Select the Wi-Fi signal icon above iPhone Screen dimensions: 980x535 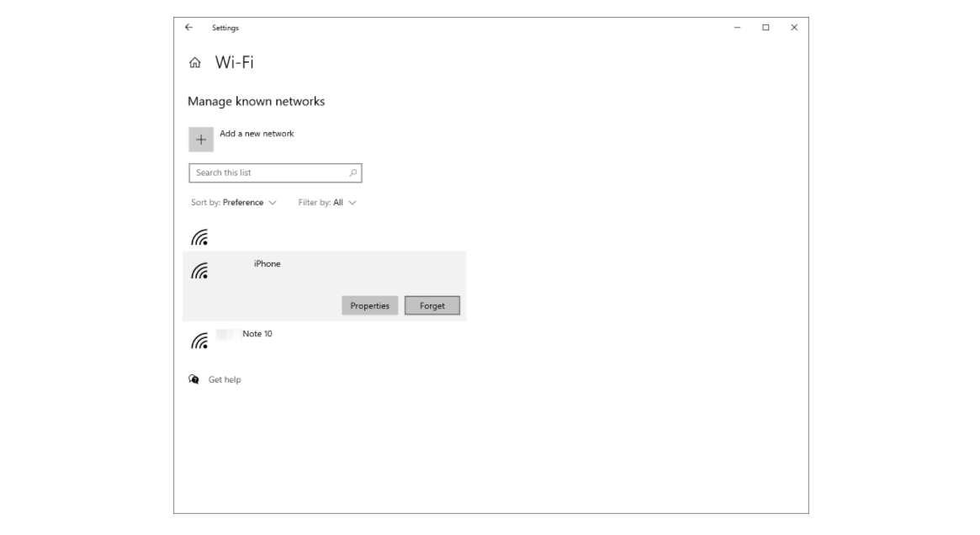click(x=199, y=235)
